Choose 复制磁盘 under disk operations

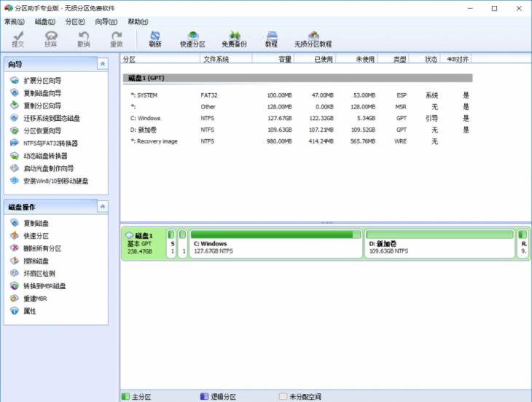30,224
